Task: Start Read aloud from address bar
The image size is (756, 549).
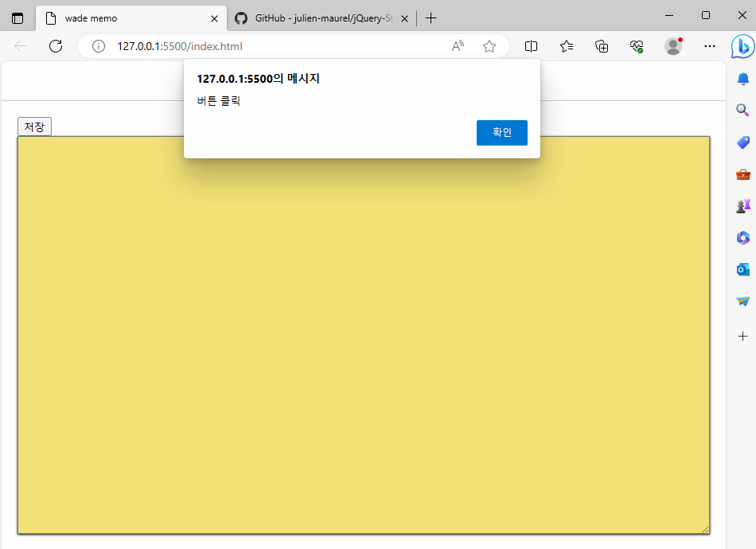Action: 458,46
